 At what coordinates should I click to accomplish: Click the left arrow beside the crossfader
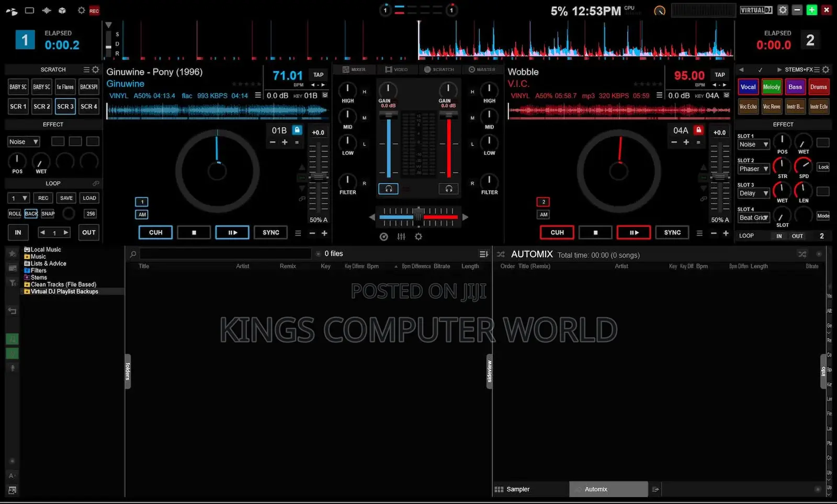(372, 217)
